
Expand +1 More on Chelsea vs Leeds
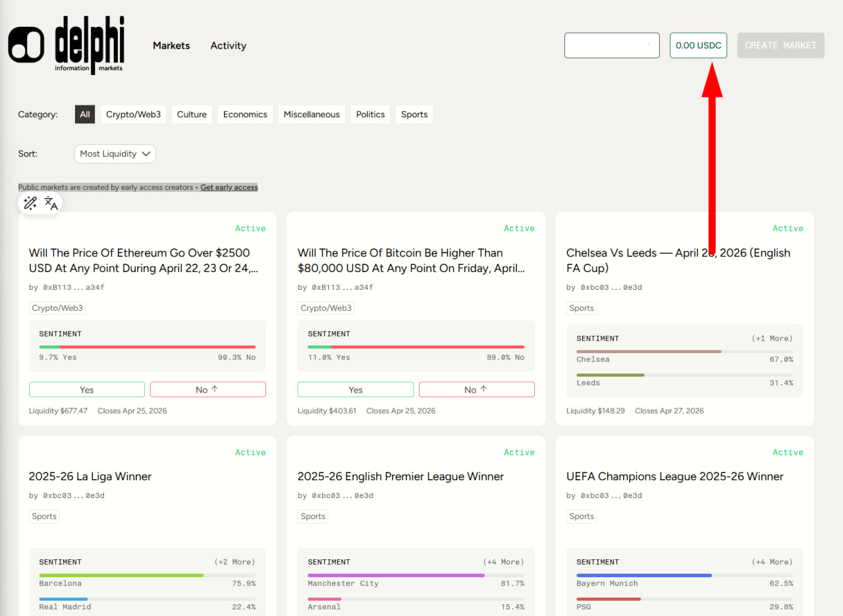point(772,338)
